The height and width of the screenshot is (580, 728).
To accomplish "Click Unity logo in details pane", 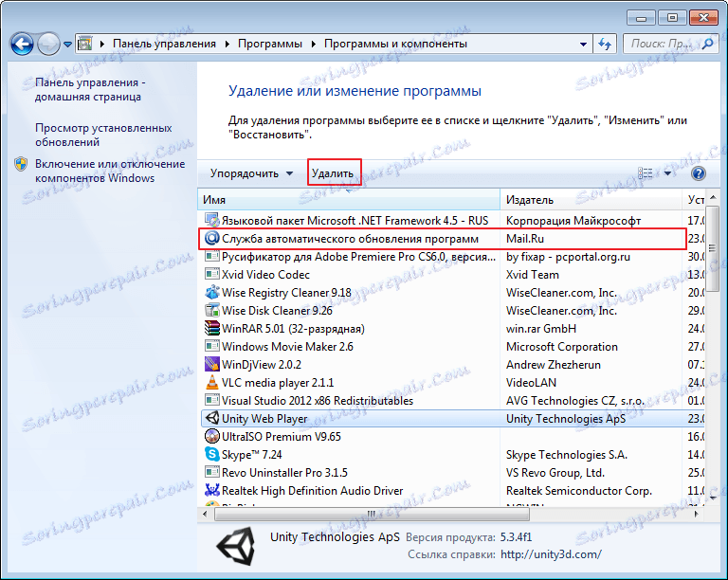I will 236,546.
